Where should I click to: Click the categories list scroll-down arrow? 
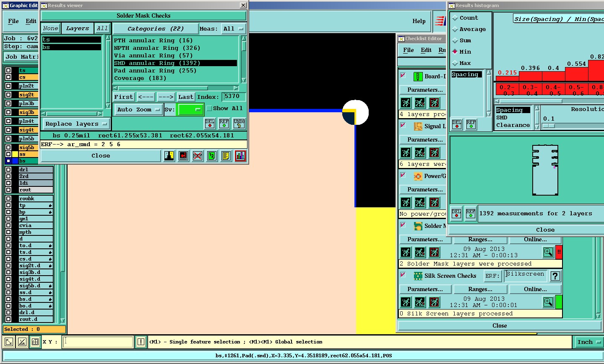[x=244, y=80]
